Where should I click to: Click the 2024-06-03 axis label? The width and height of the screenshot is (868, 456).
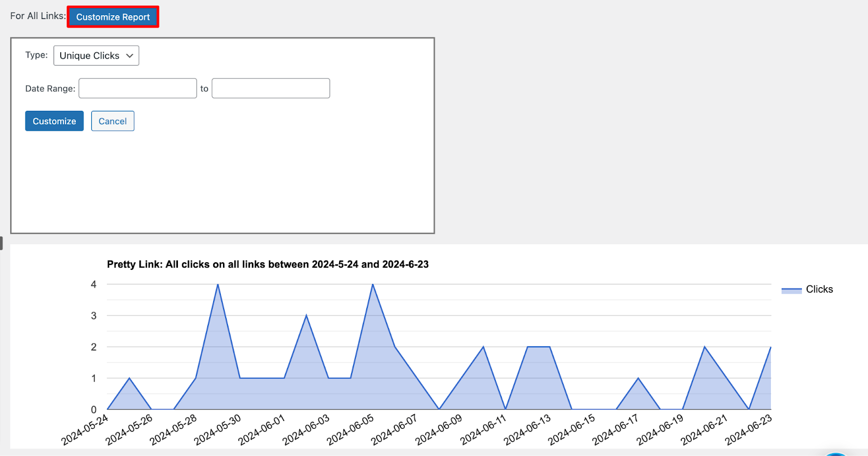(x=306, y=430)
